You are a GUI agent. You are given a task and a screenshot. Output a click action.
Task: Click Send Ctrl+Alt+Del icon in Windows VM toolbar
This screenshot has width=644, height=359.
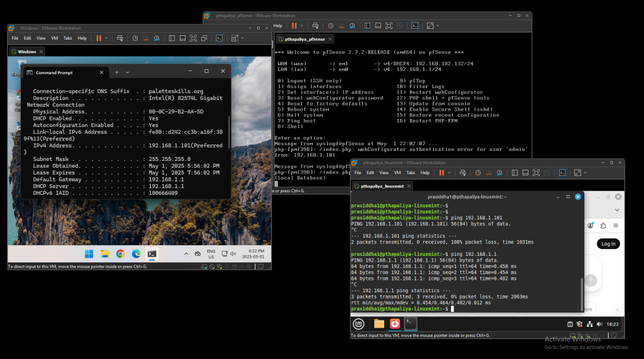coord(119,38)
